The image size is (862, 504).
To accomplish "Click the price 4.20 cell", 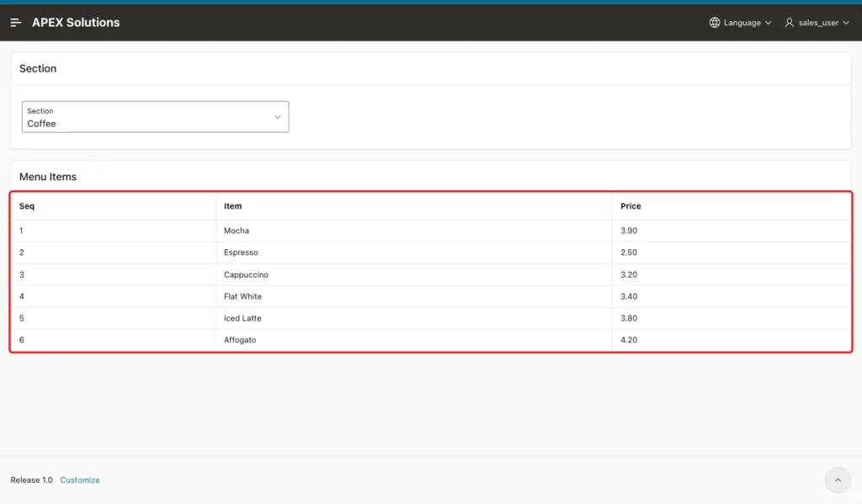I will click(732, 340).
